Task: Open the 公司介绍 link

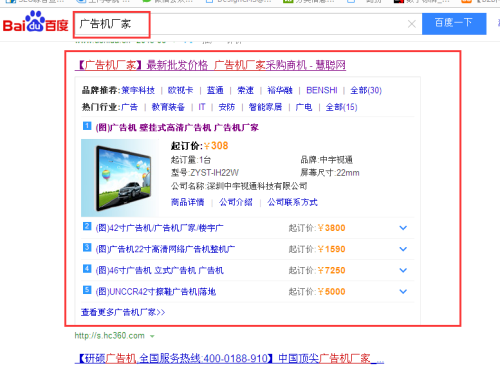Action: click(x=236, y=202)
